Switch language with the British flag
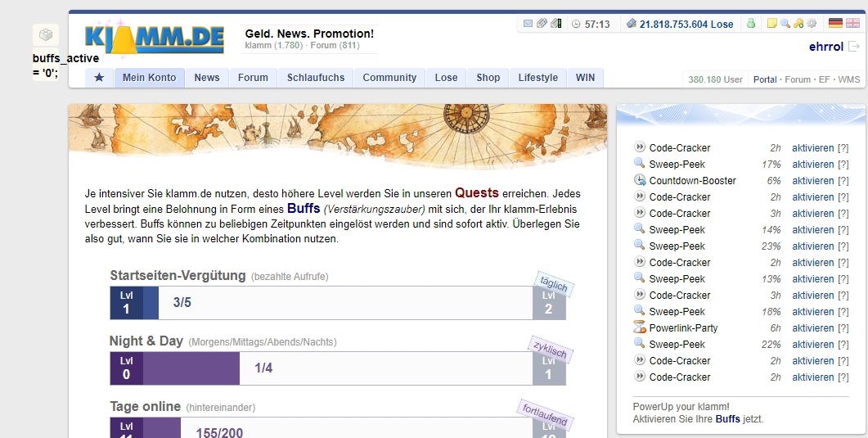The width and height of the screenshot is (868, 438). tap(852, 24)
